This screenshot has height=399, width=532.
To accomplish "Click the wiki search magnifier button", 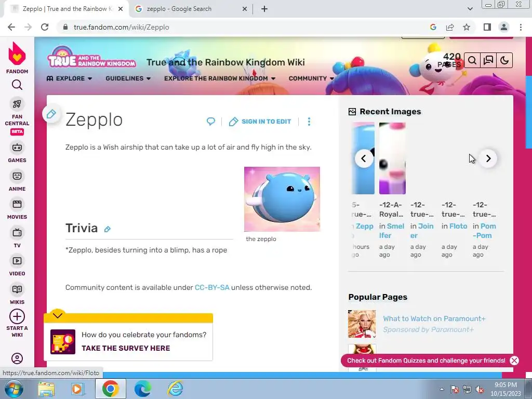I will 472,60.
